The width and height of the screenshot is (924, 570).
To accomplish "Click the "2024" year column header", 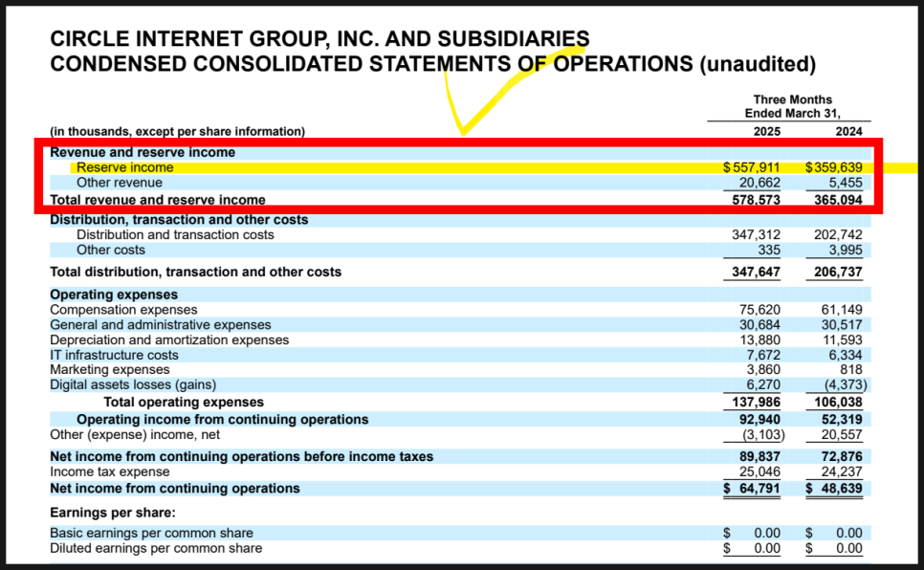I will point(848,131).
